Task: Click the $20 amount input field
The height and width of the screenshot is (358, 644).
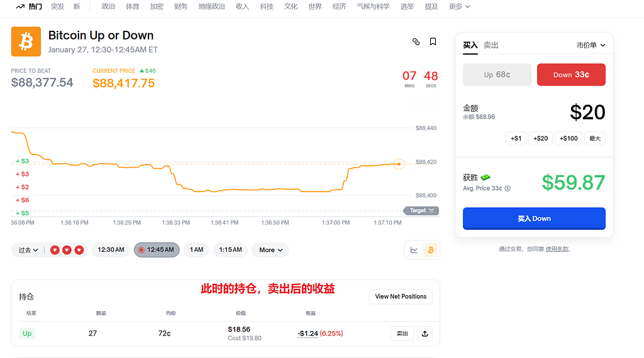Action: [587, 112]
